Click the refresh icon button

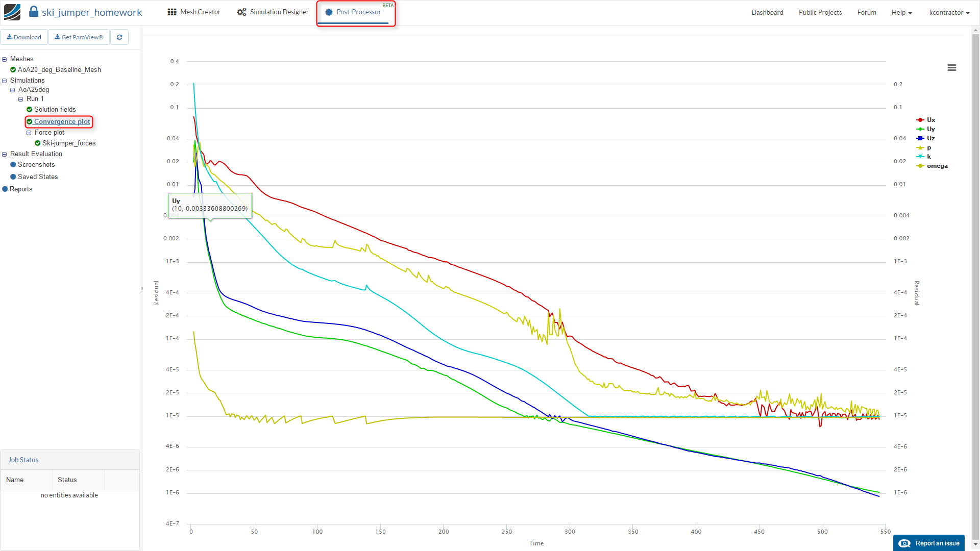click(x=119, y=37)
